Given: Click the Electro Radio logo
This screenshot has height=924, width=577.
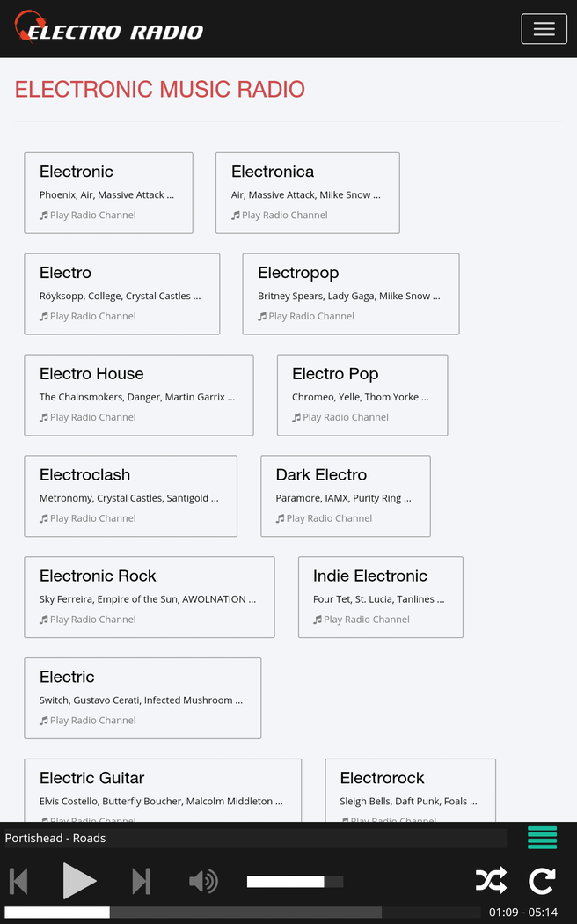Looking at the screenshot, I should coord(109,29).
